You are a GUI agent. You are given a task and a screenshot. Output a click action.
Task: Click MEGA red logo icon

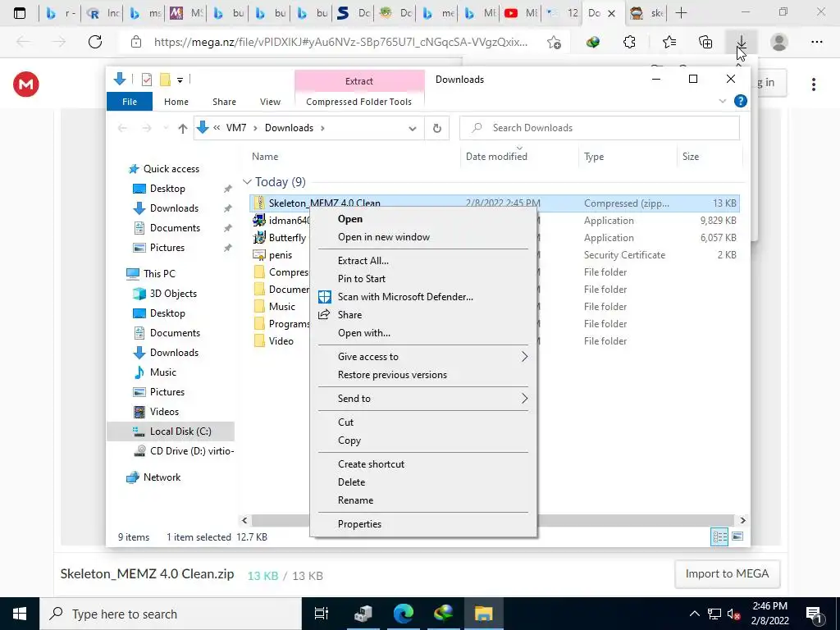[x=25, y=84]
